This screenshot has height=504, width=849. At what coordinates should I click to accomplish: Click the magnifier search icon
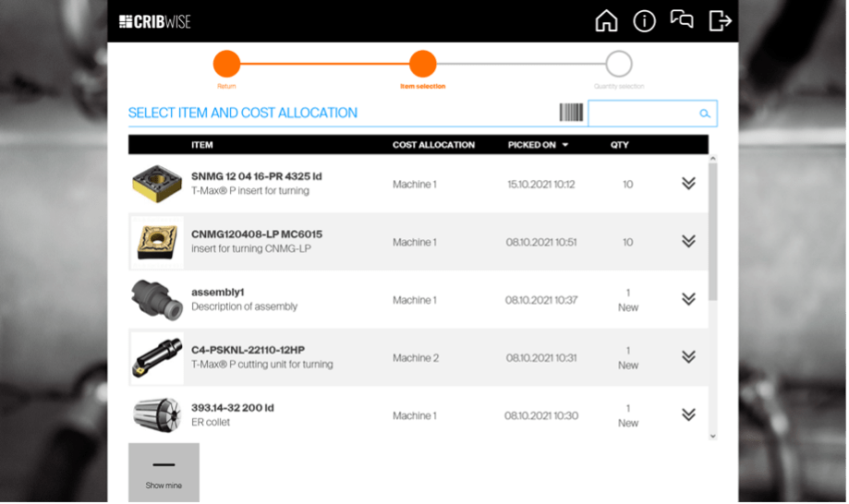click(705, 114)
